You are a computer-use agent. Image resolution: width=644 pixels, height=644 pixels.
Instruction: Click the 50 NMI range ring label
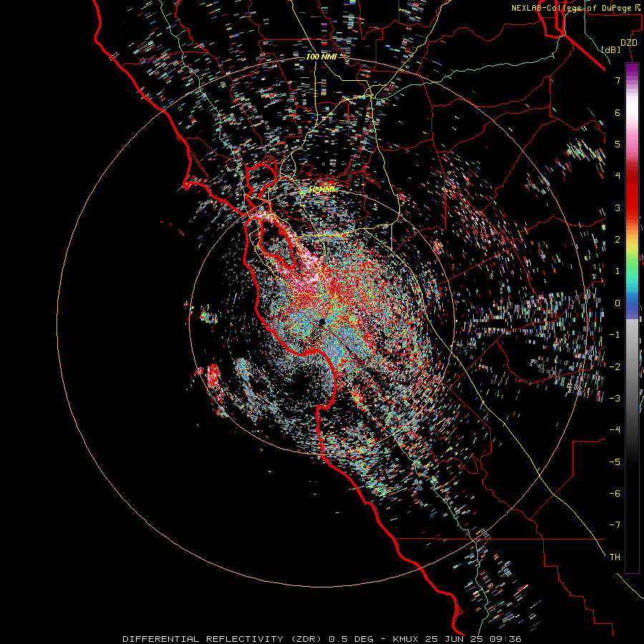[321, 190]
